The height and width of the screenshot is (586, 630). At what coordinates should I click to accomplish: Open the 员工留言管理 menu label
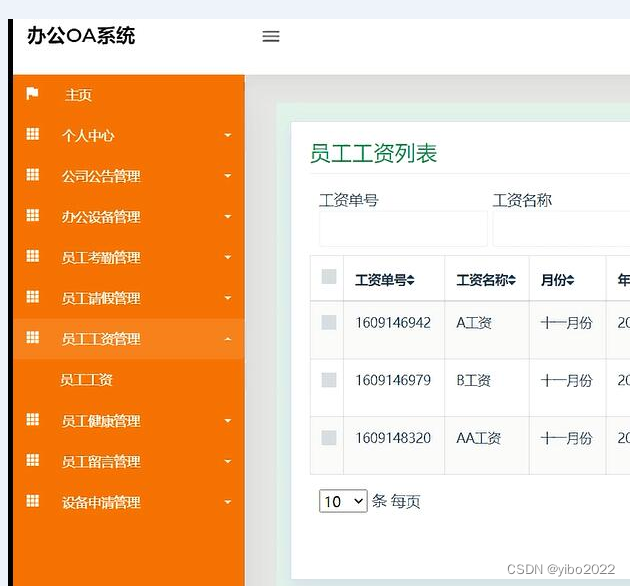point(101,462)
